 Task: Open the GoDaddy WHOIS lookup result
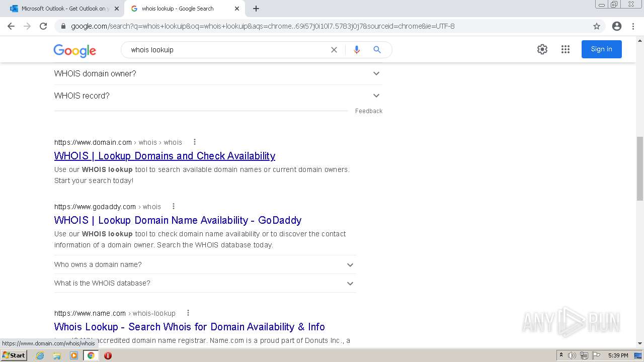[x=178, y=220]
